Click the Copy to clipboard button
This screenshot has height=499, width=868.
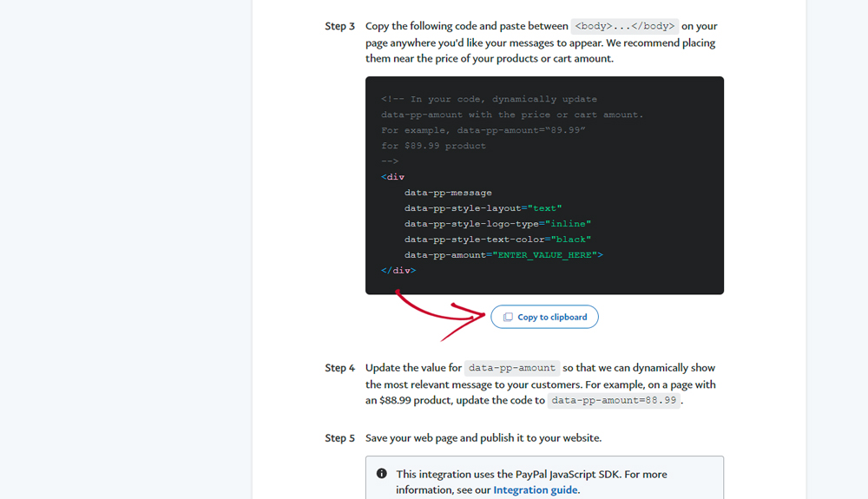pyautogui.click(x=544, y=317)
